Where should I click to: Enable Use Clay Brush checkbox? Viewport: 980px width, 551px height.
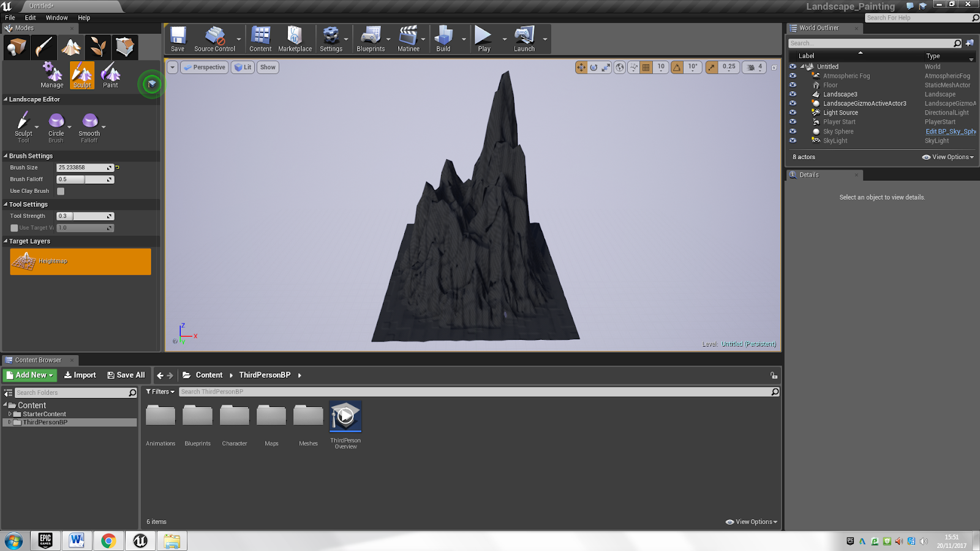tap(61, 191)
